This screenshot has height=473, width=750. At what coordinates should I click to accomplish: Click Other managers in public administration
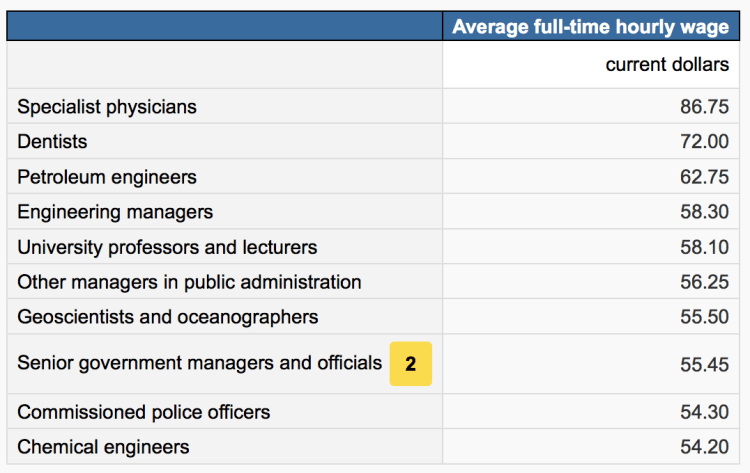click(189, 282)
